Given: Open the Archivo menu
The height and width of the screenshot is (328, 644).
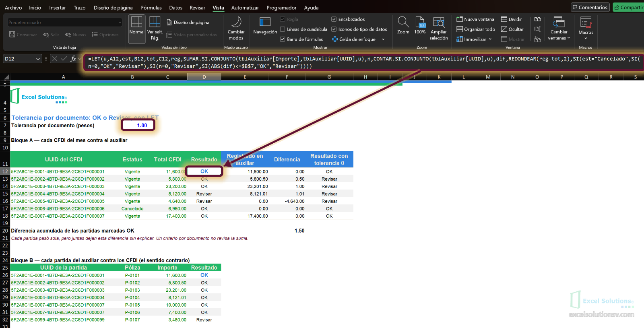Looking at the screenshot, I should tap(13, 8).
